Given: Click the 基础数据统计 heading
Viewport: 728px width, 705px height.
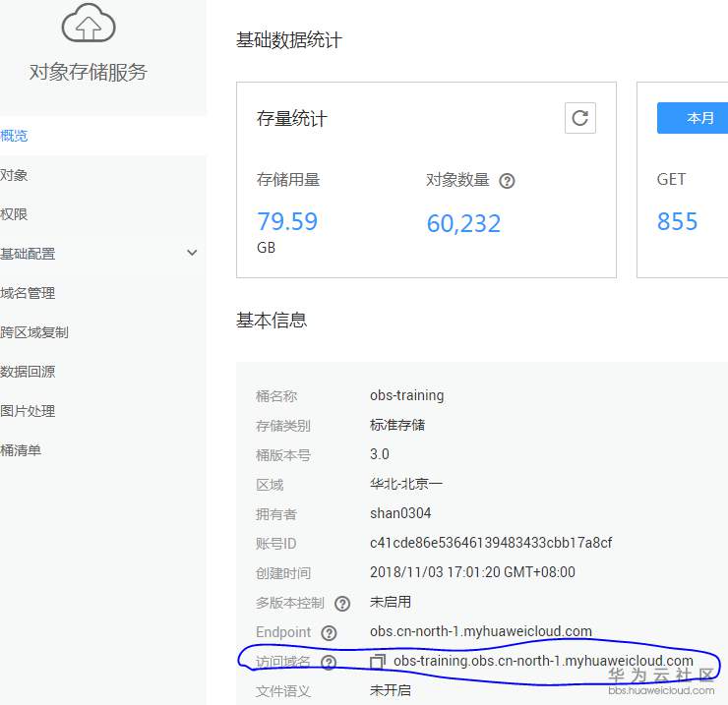Looking at the screenshot, I should [x=289, y=40].
